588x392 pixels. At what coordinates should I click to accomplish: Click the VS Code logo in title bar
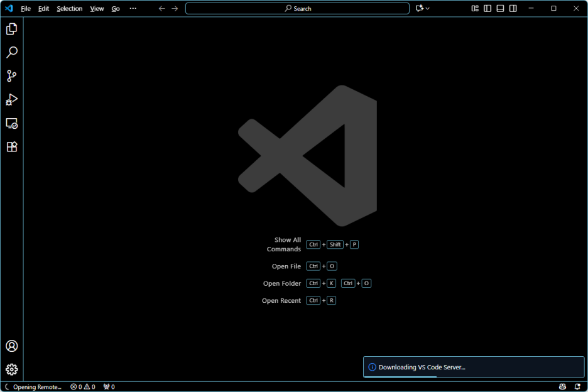coord(9,8)
